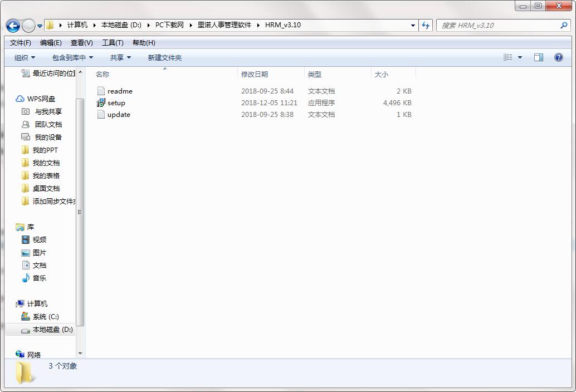Image resolution: width=576 pixels, height=392 pixels.
Task: Change view with the view icon
Action: coord(507,57)
